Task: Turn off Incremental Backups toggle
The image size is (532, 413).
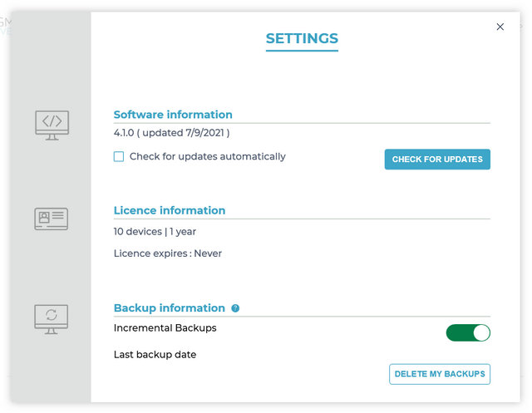Action: [x=468, y=332]
